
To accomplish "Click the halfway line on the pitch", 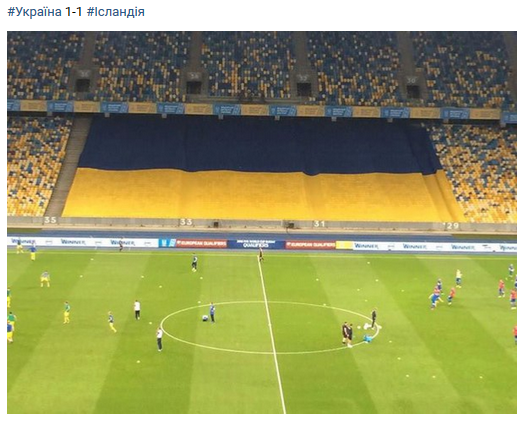I will pyautogui.click(x=270, y=332).
